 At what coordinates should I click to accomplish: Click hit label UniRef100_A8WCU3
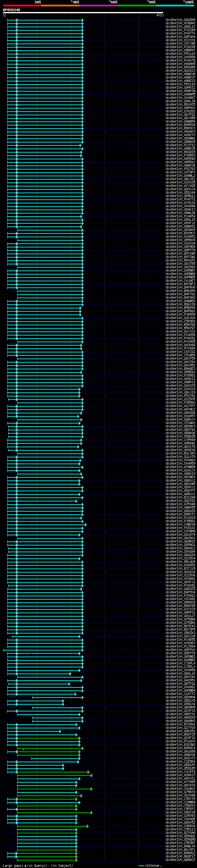180,81
